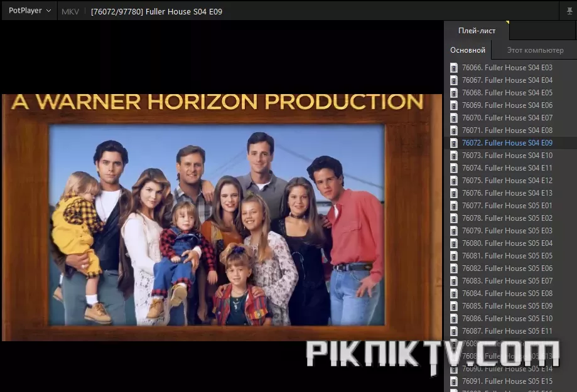Open the Этот компьютер tab
The width and height of the screenshot is (577, 392).
pyautogui.click(x=535, y=50)
